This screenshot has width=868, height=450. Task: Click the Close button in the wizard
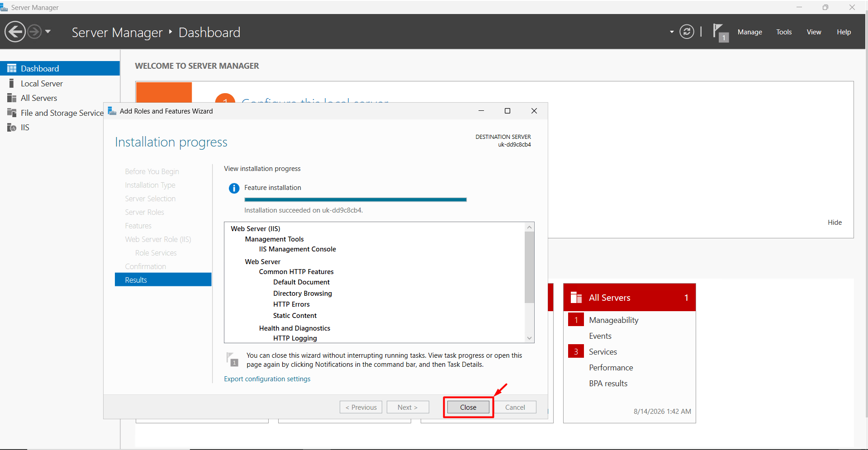pyautogui.click(x=468, y=407)
